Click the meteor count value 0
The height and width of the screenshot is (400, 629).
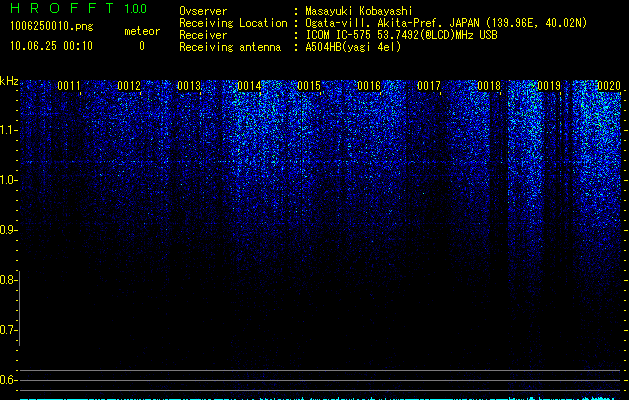click(x=142, y=46)
